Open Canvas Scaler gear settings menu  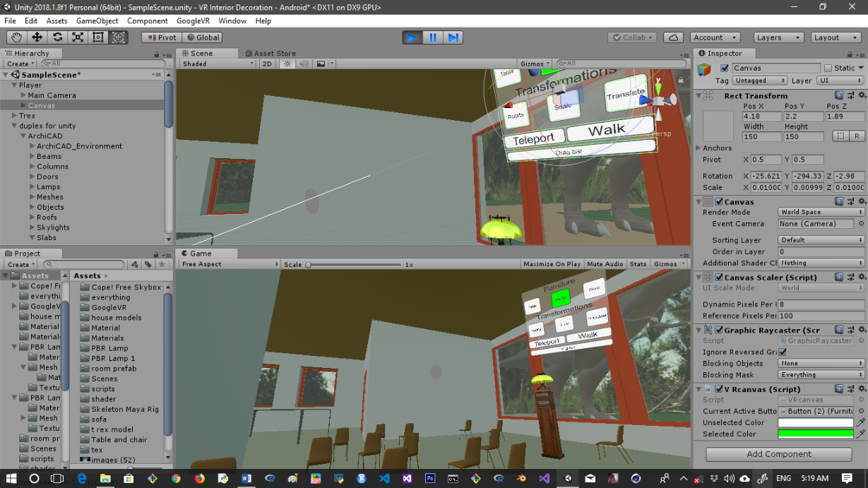point(862,277)
